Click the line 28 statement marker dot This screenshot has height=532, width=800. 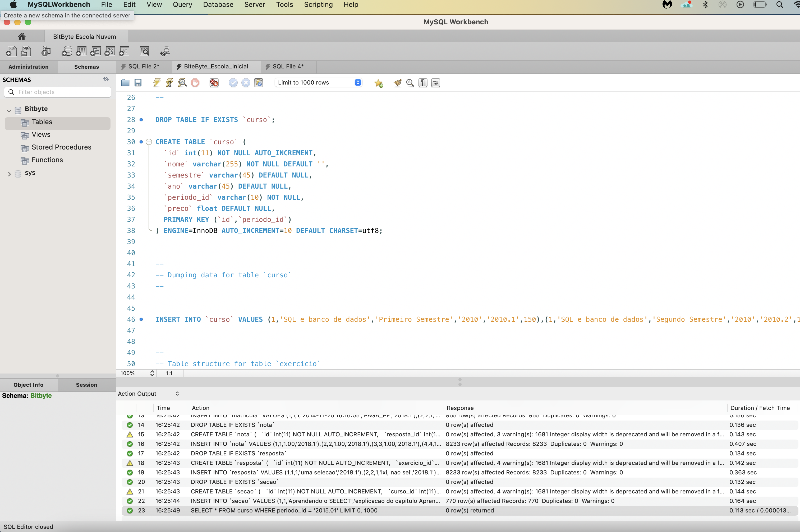141,120
